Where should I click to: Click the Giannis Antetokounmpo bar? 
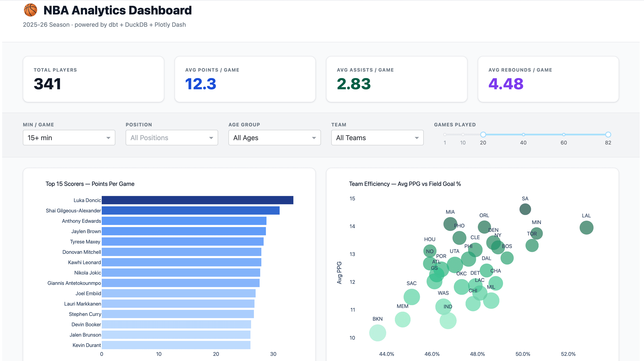[x=180, y=283]
